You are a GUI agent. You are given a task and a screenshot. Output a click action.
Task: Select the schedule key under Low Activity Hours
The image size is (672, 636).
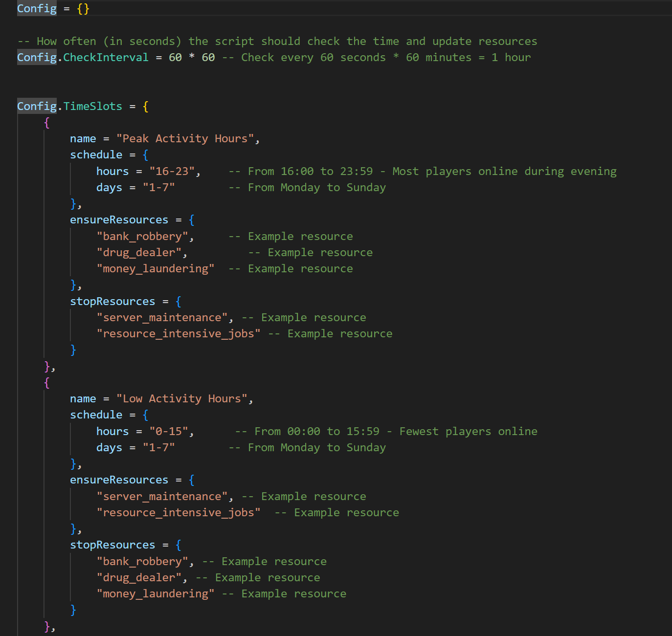(96, 415)
